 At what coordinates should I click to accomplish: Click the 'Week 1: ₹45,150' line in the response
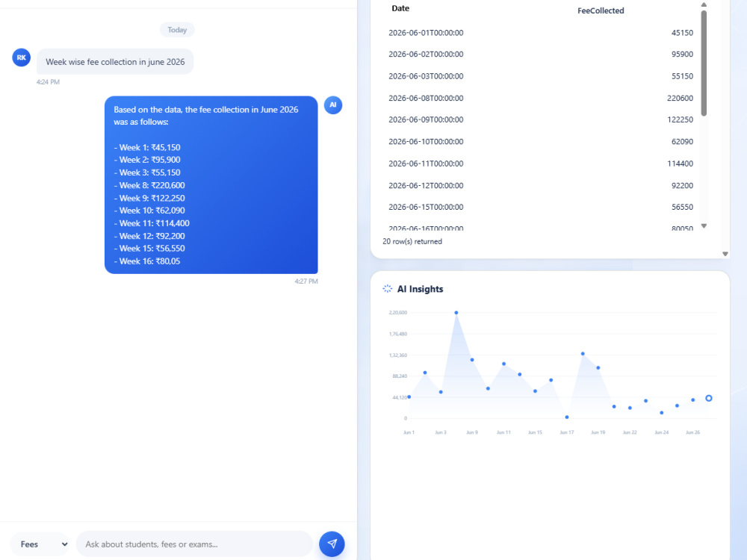point(146,147)
